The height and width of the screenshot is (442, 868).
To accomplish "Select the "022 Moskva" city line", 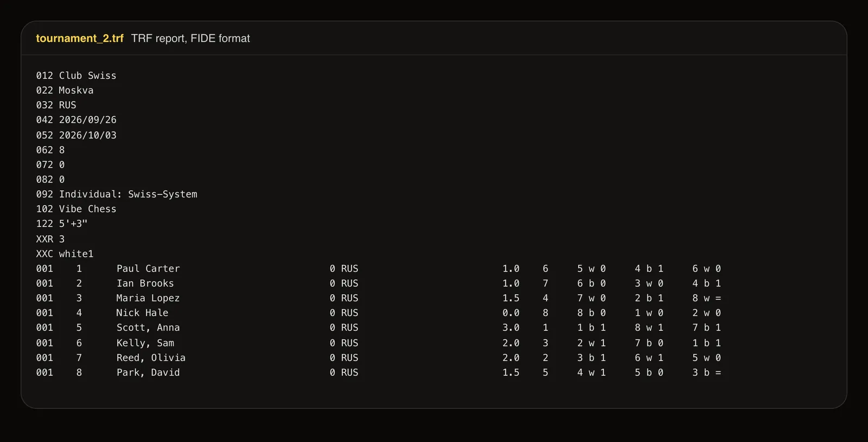I will pos(65,90).
